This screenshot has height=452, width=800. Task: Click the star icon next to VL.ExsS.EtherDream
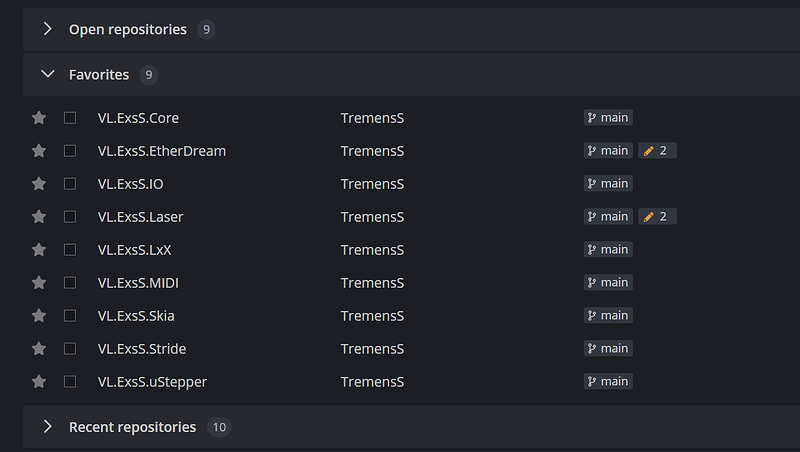(x=39, y=151)
